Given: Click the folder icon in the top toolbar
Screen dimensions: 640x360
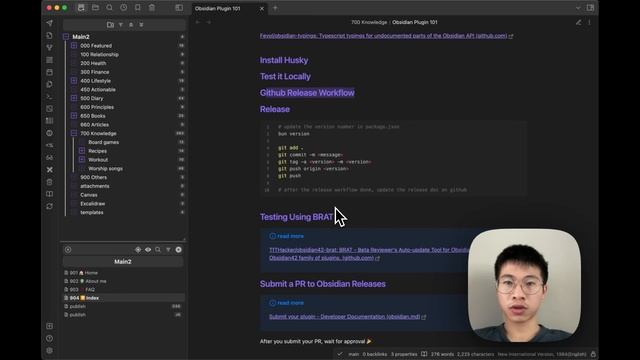Looking at the screenshot, I should [x=95, y=8].
